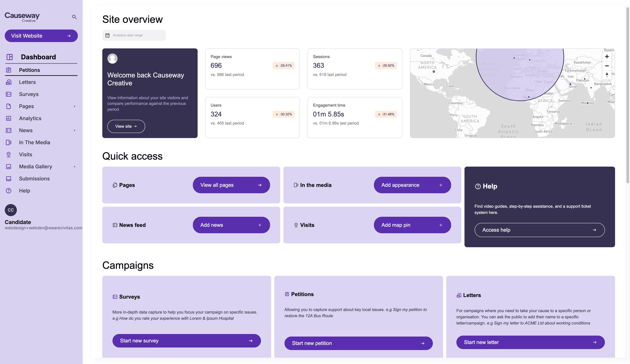Click the Visit Website button
The image size is (630, 364).
point(41,36)
